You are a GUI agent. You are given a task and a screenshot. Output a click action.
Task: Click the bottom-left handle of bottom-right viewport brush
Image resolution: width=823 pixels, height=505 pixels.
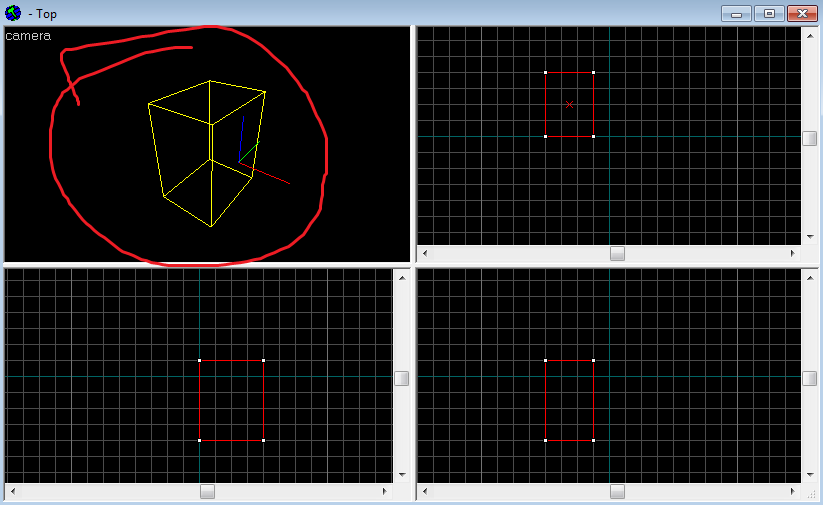point(545,440)
